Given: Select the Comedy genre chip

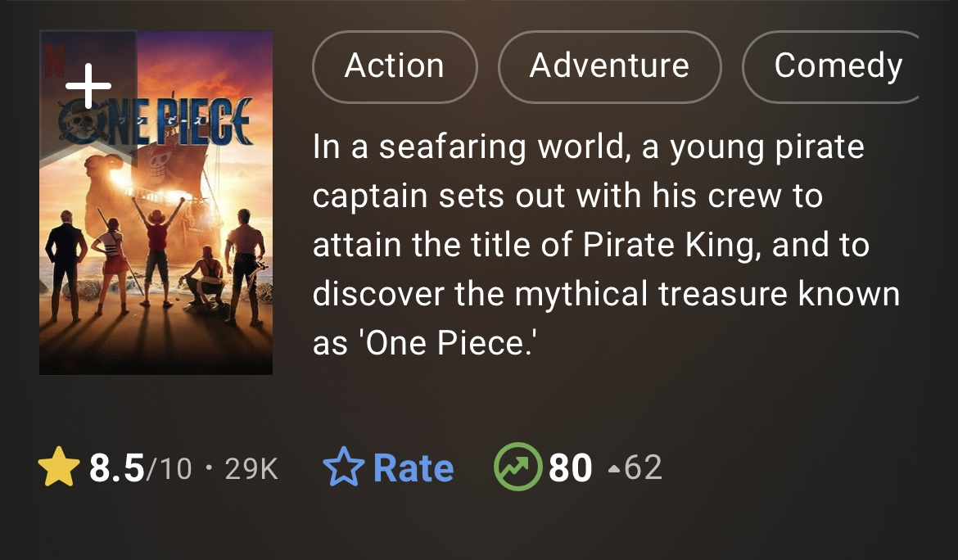Looking at the screenshot, I should [837, 66].
